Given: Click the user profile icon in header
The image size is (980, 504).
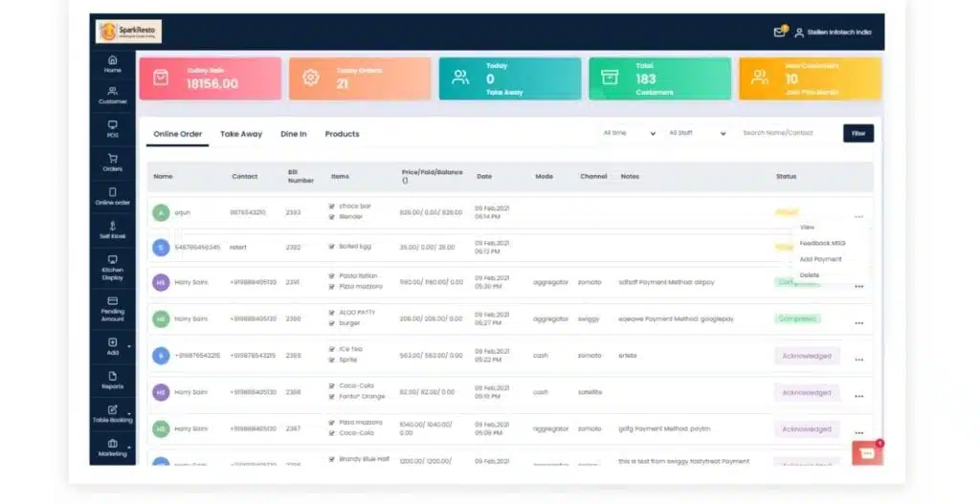Looking at the screenshot, I should tap(799, 33).
